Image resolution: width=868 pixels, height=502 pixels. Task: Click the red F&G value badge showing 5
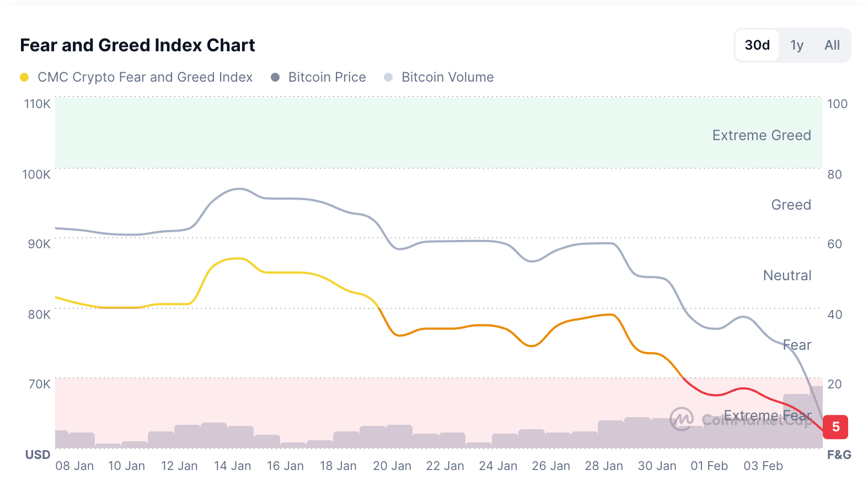tap(835, 427)
